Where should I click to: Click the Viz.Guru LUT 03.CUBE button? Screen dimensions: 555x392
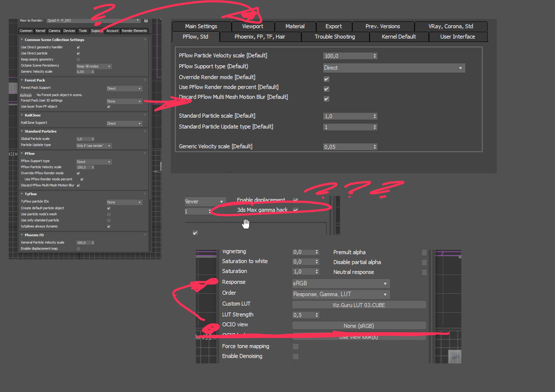359,305
